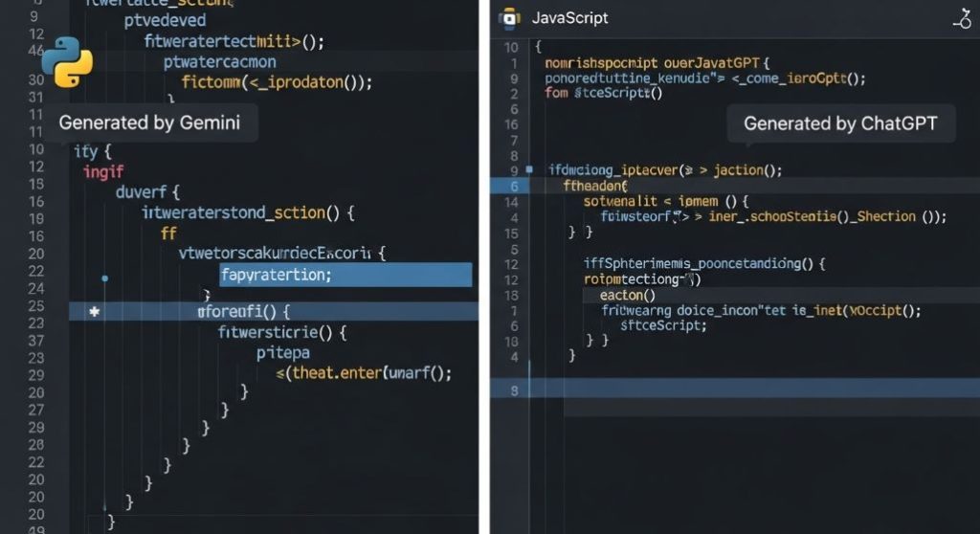This screenshot has width=980, height=534.
Task: Click the red "ingif" keyword
Action: 103,171
